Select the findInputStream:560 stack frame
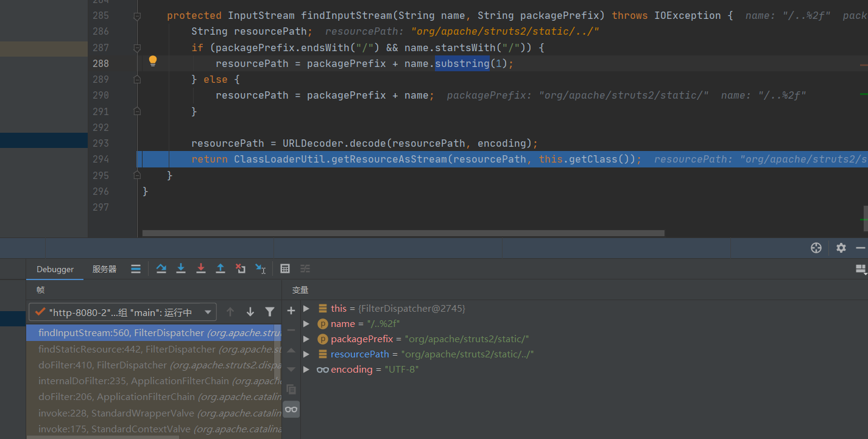 pyautogui.click(x=154, y=333)
